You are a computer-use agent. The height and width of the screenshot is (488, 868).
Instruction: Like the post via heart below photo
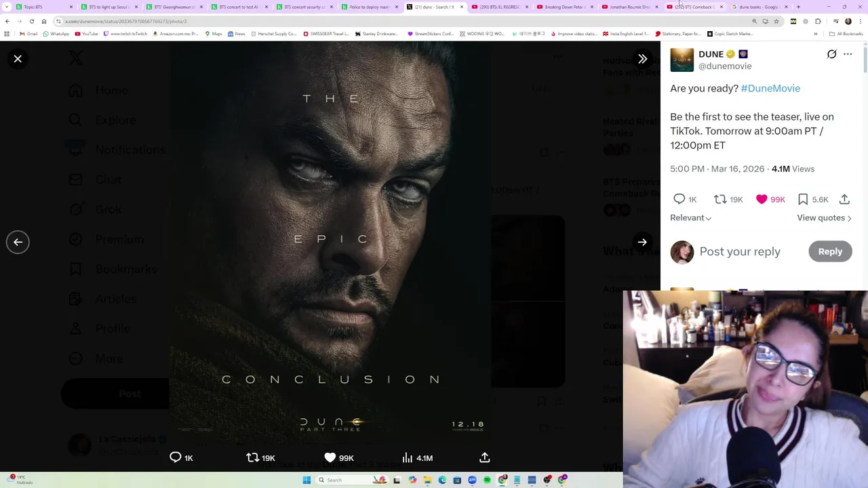pyautogui.click(x=330, y=457)
